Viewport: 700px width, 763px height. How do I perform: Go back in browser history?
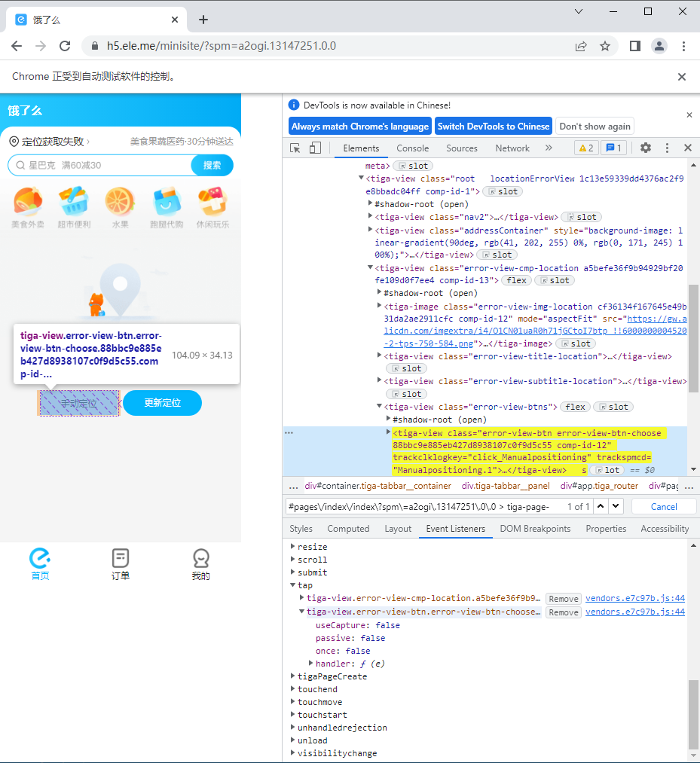click(17, 46)
